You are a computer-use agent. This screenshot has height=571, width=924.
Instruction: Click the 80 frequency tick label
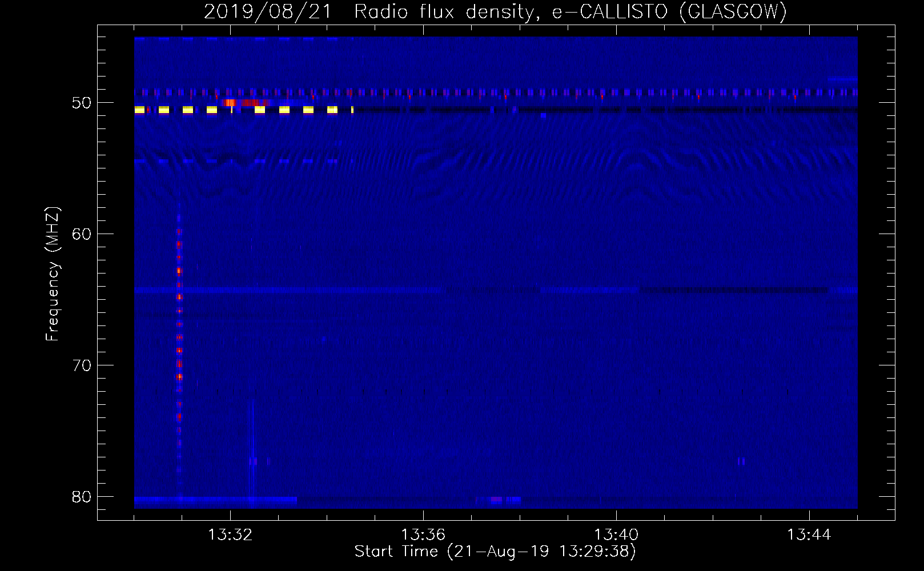[82, 497]
